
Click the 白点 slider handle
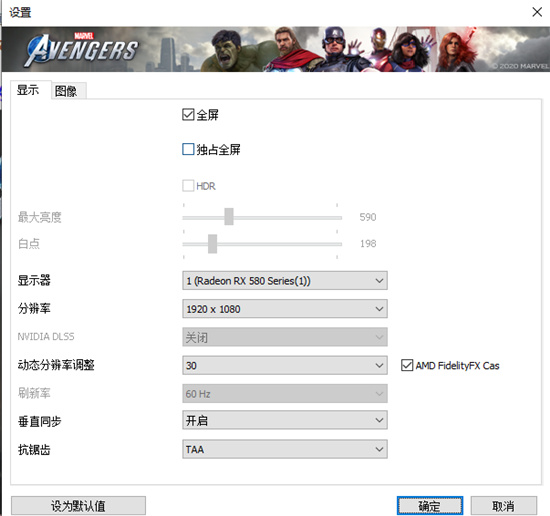(x=212, y=244)
